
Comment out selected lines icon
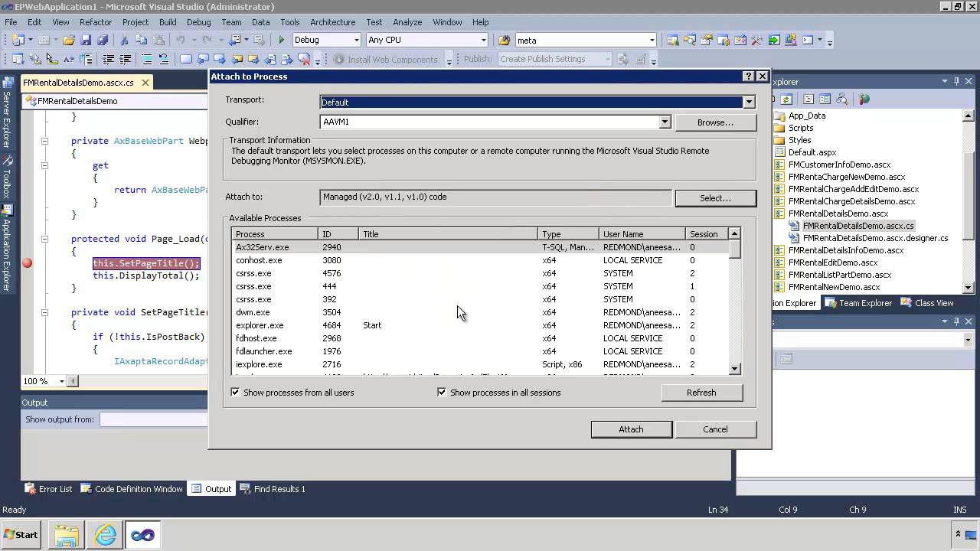click(147, 59)
